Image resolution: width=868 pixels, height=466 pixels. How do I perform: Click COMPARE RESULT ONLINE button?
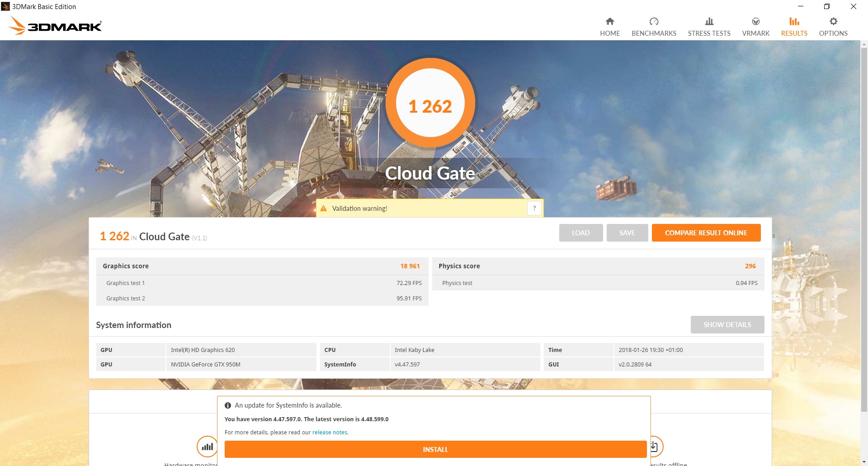click(706, 233)
